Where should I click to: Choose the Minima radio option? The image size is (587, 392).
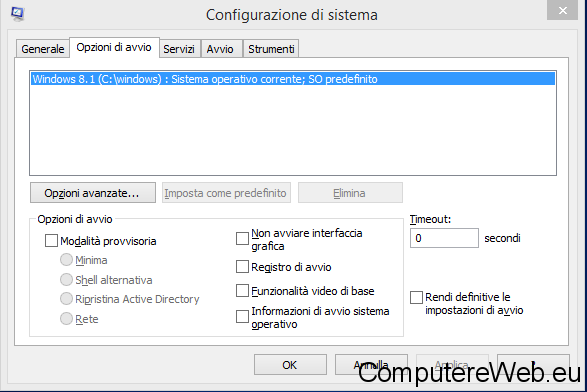click(x=66, y=260)
